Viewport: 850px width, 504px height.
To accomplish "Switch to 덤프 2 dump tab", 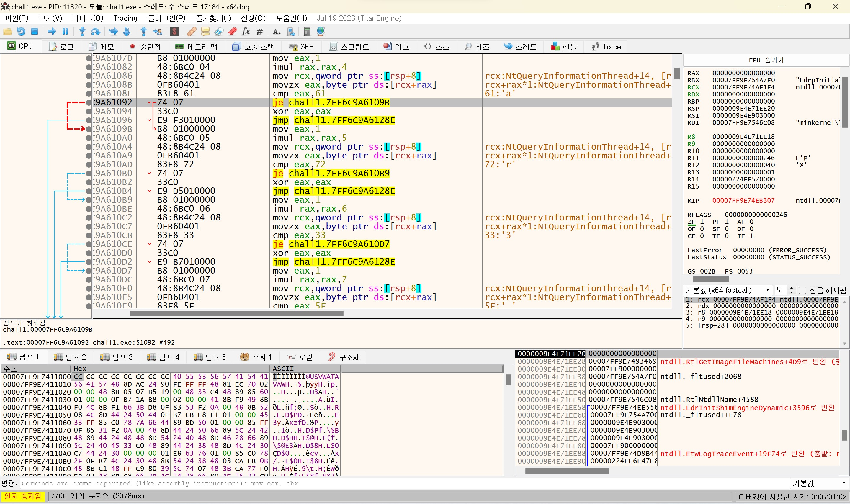I will tap(70, 357).
